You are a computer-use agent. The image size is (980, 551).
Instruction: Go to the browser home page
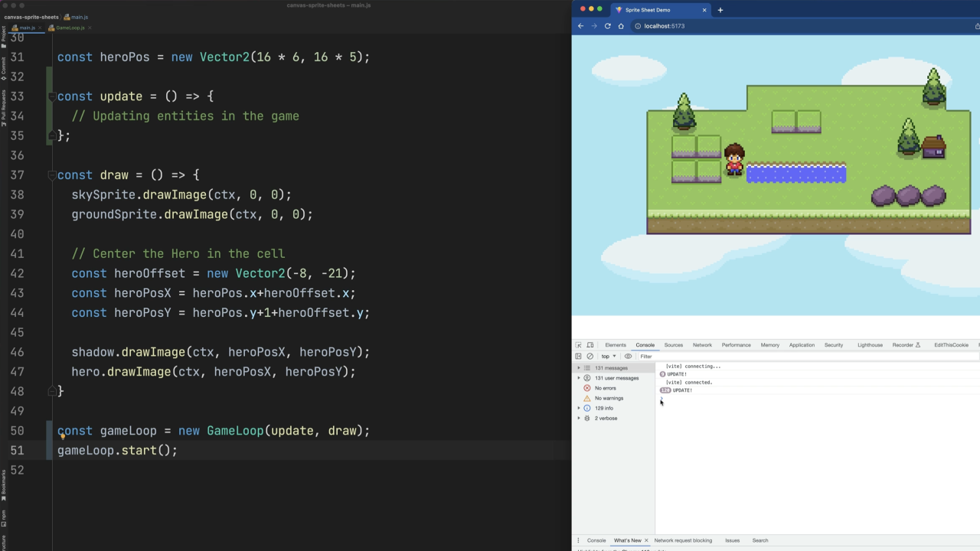pyautogui.click(x=621, y=26)
